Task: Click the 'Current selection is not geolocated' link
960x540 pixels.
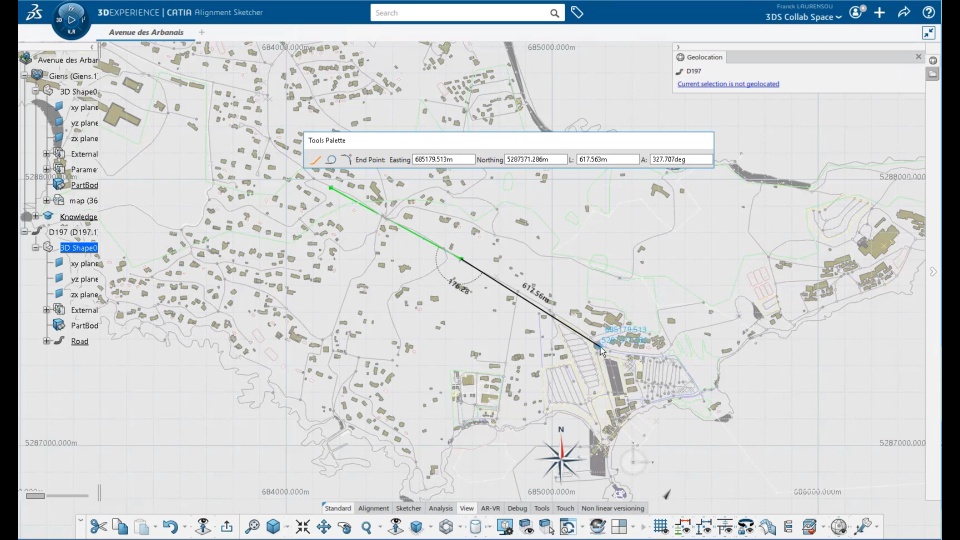Action: (728, 84)
